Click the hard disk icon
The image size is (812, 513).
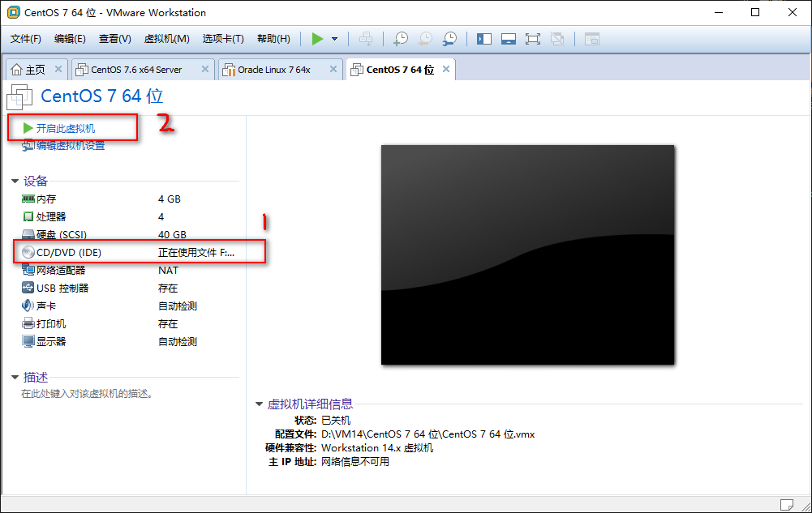28,235
